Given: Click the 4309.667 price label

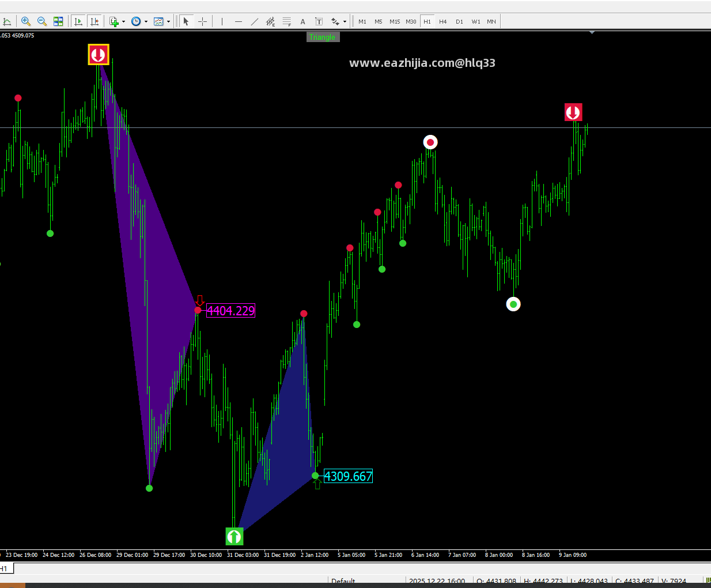Looking at the screenshot, I should click(348, 476).
